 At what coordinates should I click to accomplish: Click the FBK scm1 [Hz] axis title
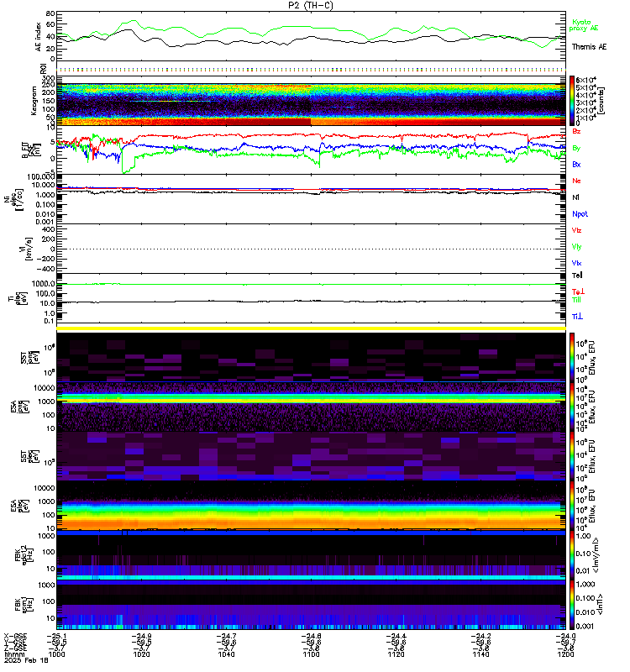(24, 604)
